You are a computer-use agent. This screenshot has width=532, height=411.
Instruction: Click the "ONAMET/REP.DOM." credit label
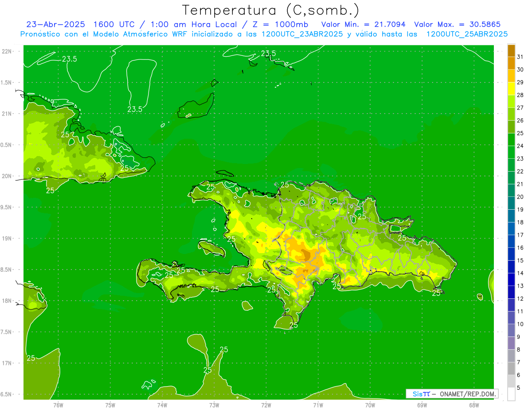tap(468, 394)
